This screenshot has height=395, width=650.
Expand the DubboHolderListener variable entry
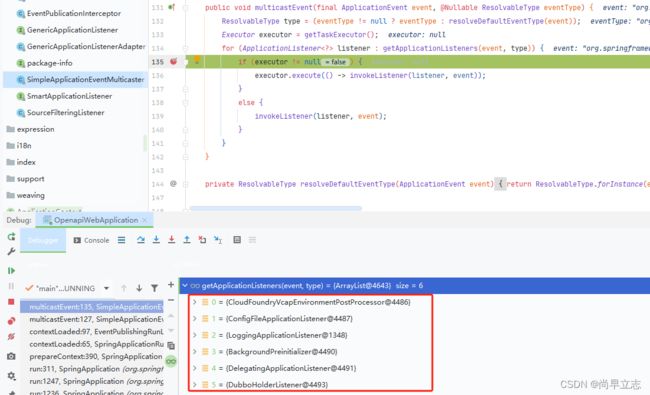[194, 385]
